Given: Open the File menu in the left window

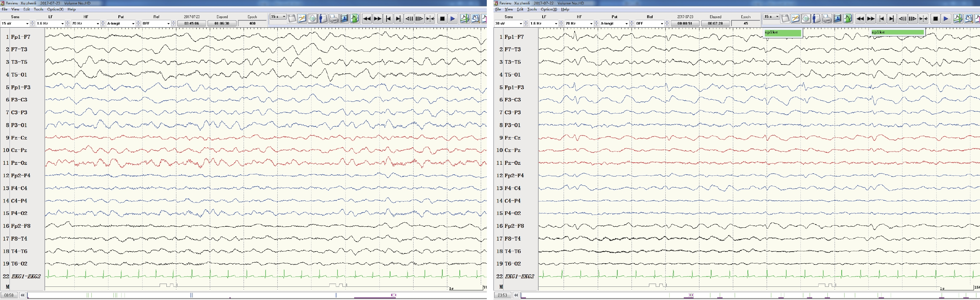Looking at the screenshot, I should tap(5, 9).
